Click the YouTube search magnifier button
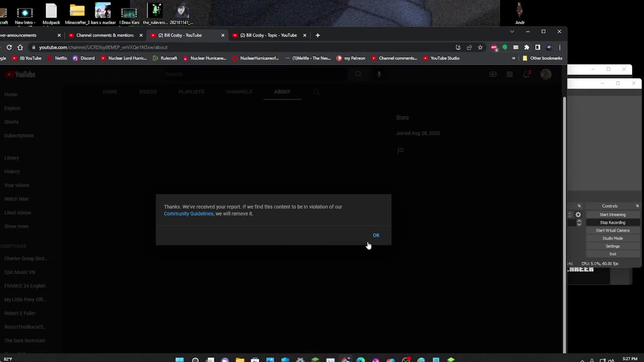 (358, 74)
